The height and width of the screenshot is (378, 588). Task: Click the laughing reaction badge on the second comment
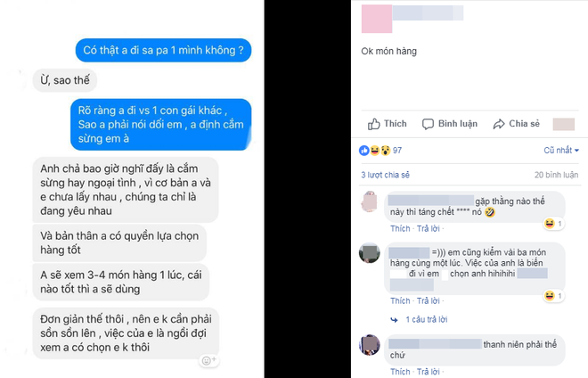(554, 296)
